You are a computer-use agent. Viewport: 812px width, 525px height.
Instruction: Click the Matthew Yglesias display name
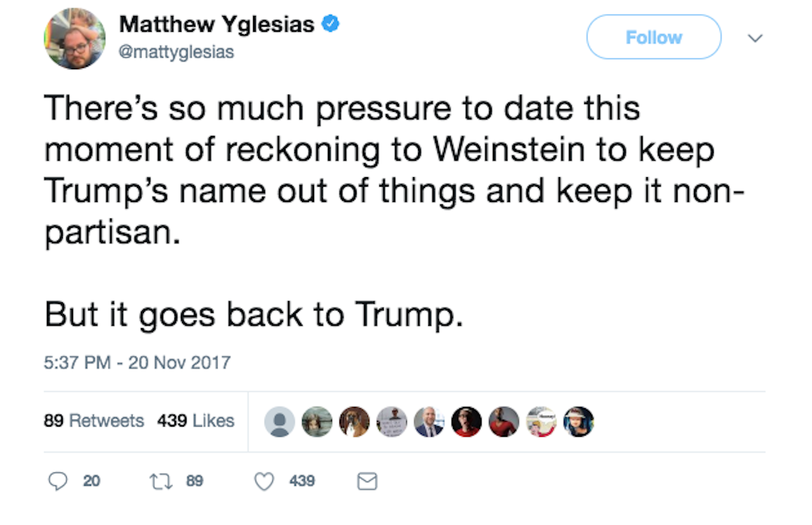(217, 25)
